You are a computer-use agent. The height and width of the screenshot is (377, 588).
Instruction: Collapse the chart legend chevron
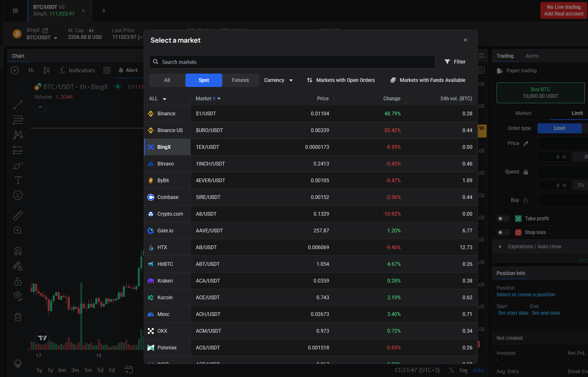[40, 107]
